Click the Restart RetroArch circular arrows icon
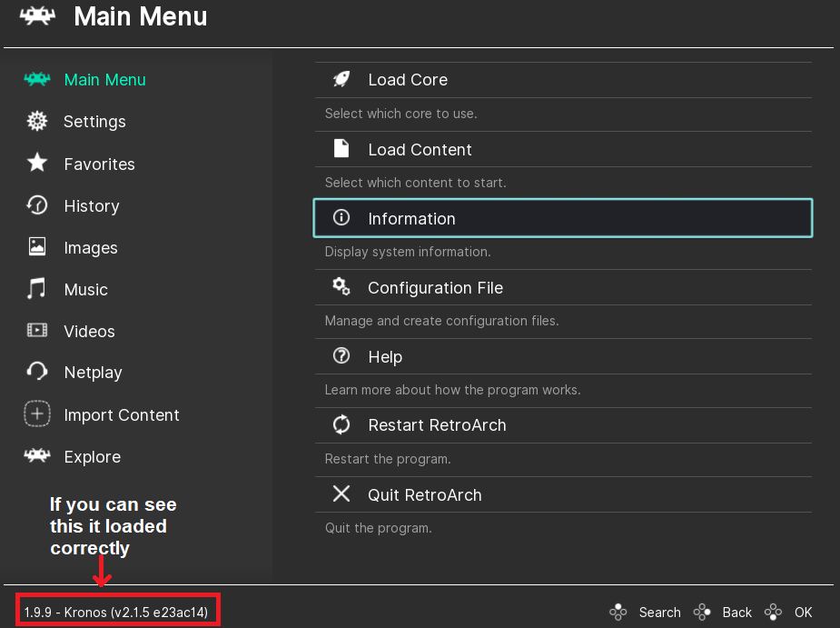 [341, 424]
